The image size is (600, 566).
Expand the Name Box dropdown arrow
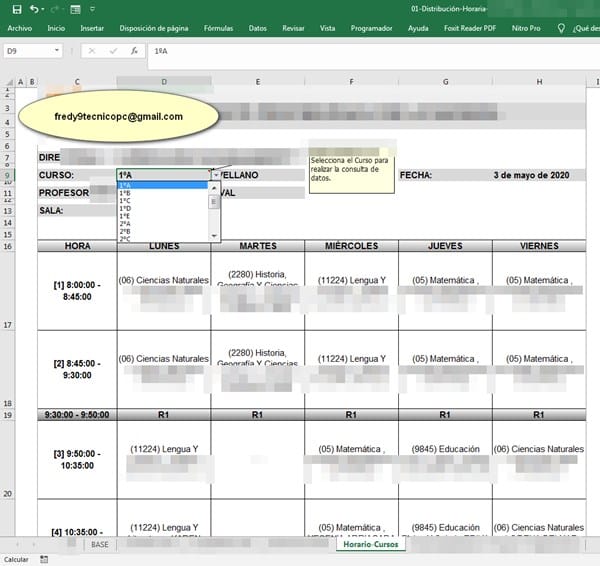[x=57, y=50]
